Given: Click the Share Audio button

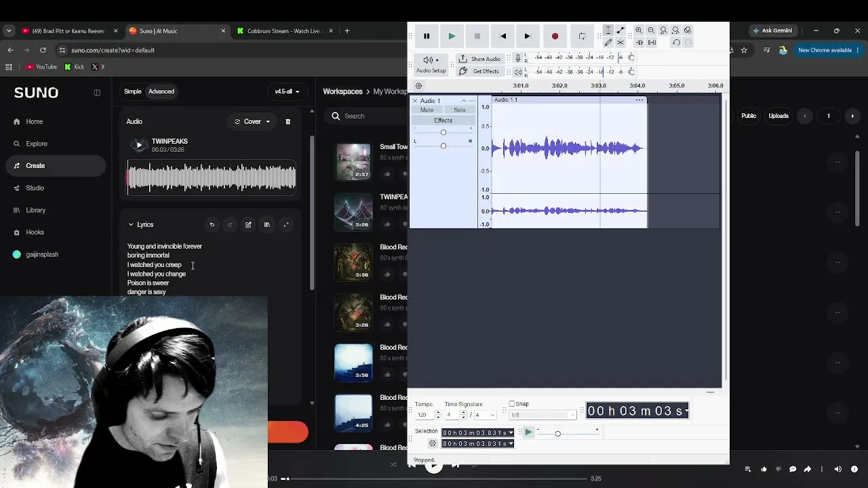Looking at the screenshot, I should pyautogui.click(x=479, y=59).
